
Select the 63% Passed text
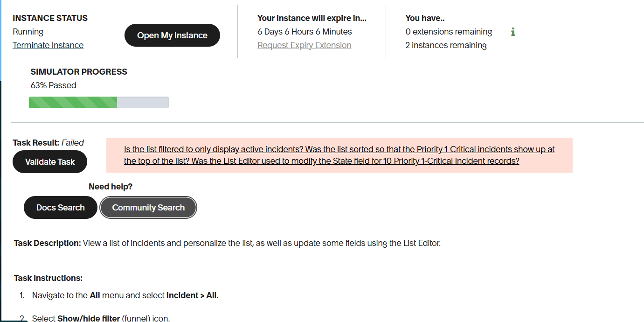tap(53, 85)
